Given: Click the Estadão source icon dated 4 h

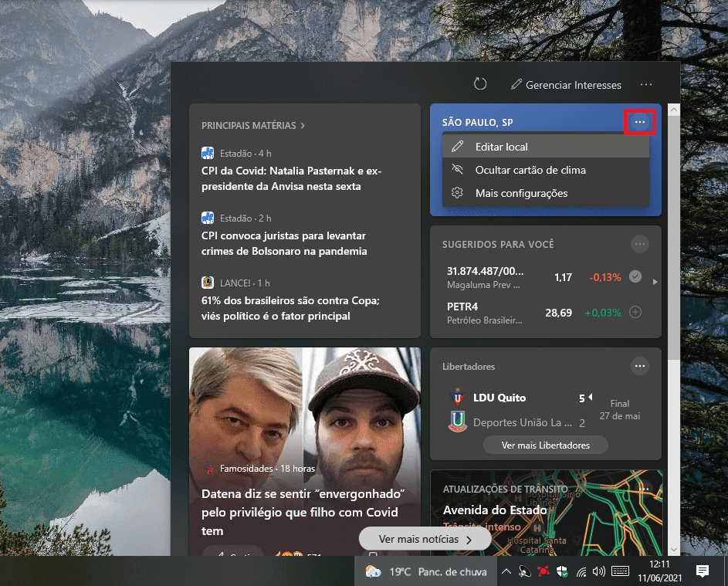Looking at the screenshot, I should pos(208,153).
